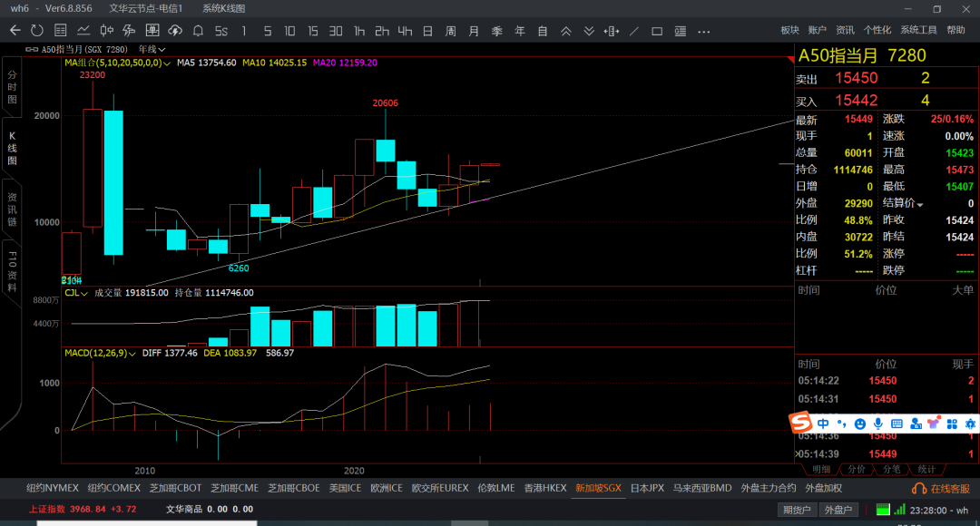
Task: Toggle the Sogou Chinese/English mode icon
Action: (823, 424)
